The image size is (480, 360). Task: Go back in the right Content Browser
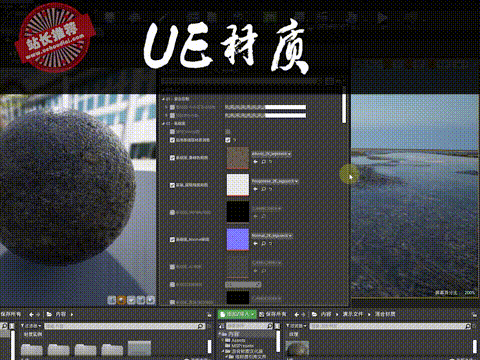pos(296,314)
